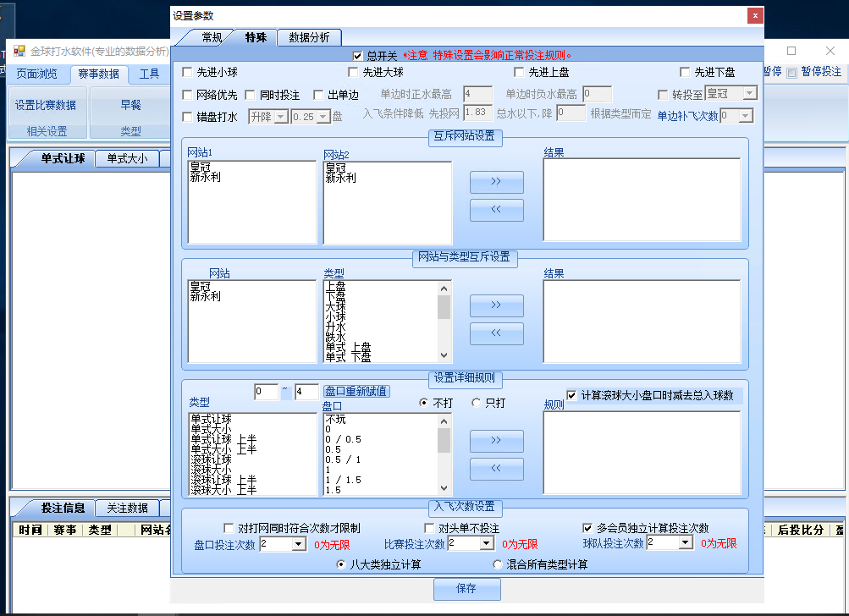
Task: Open the 比赛投注次数 dropdown
Action: tap(486, 543)
